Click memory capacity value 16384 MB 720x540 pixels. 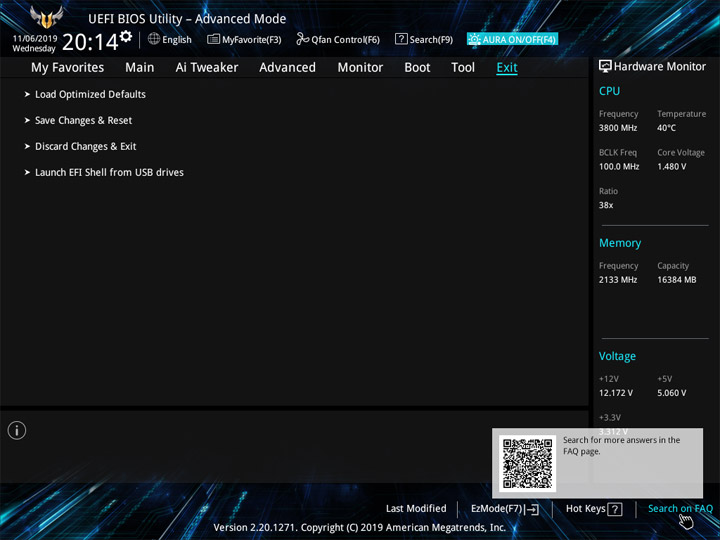tap(676, 280)
